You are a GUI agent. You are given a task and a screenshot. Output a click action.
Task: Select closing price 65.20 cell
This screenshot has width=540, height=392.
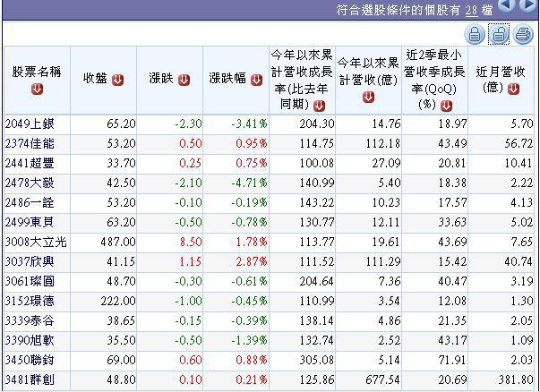pos(103,124)
